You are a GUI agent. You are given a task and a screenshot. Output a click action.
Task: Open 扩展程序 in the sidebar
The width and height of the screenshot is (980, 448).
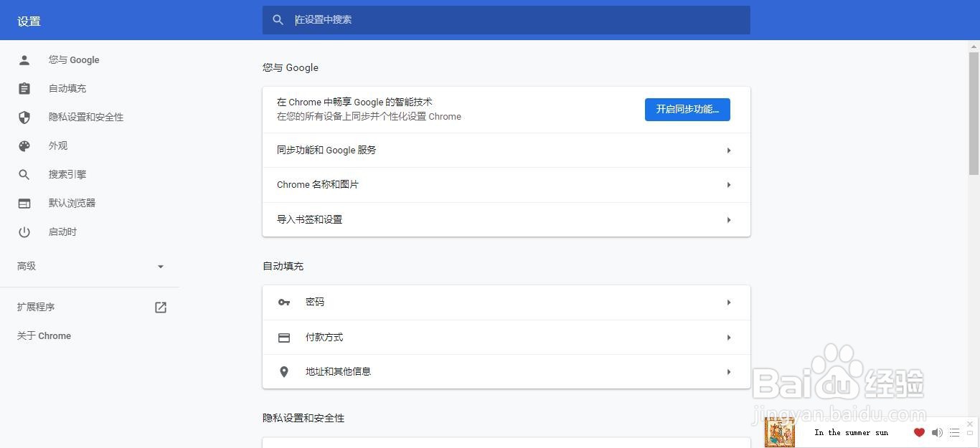36,308
